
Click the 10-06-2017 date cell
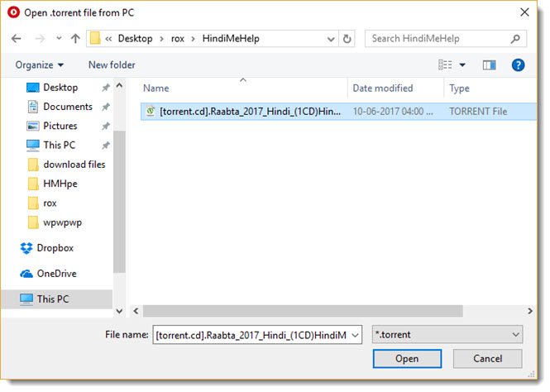pyautogui.click(x=393, y=112)
